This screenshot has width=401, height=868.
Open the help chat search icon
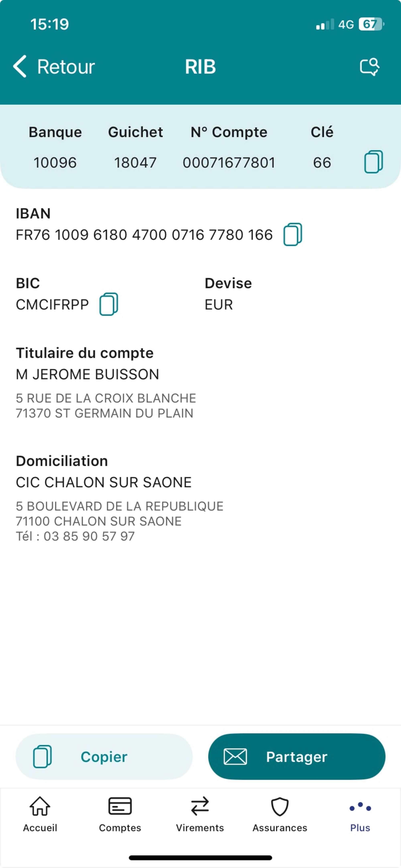(x=369, y=67)
